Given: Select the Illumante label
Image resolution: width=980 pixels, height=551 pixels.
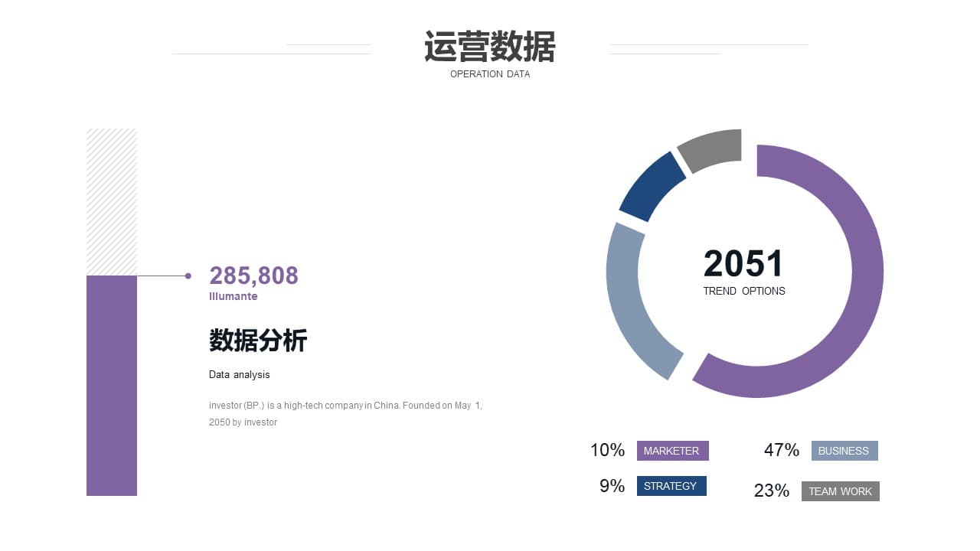Looking at the screenshot, I should pos(234,296).
